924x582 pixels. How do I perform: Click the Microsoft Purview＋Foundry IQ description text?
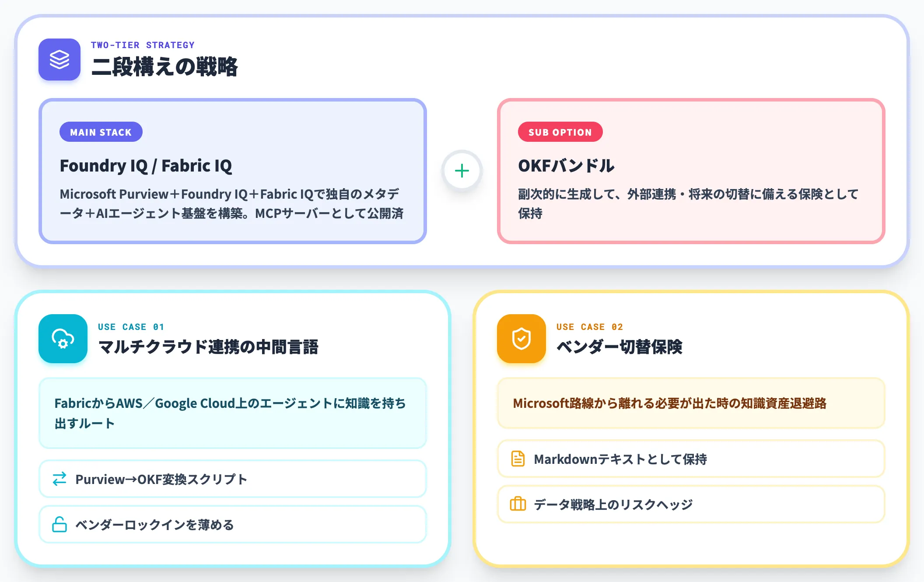(232, 203)
